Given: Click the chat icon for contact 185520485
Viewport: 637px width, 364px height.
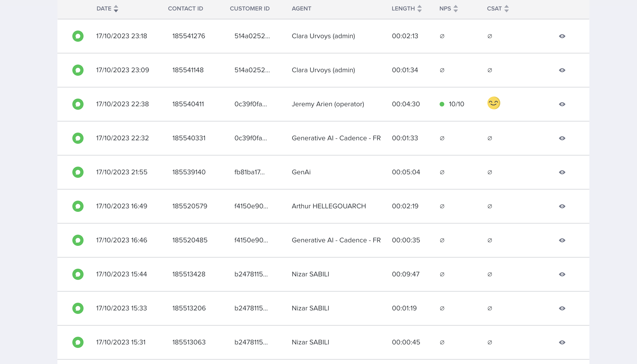Looking at the screenshot, I should click(x=78, y=240).
